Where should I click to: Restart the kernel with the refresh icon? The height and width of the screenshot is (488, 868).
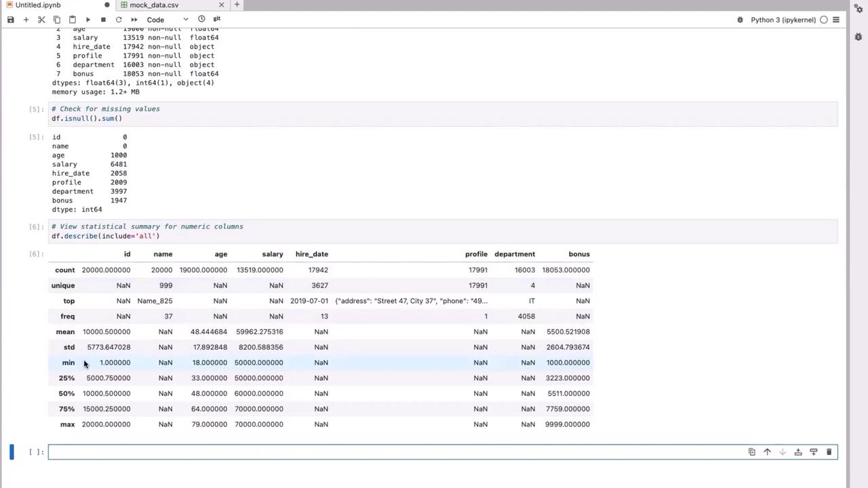coord(119,20)
